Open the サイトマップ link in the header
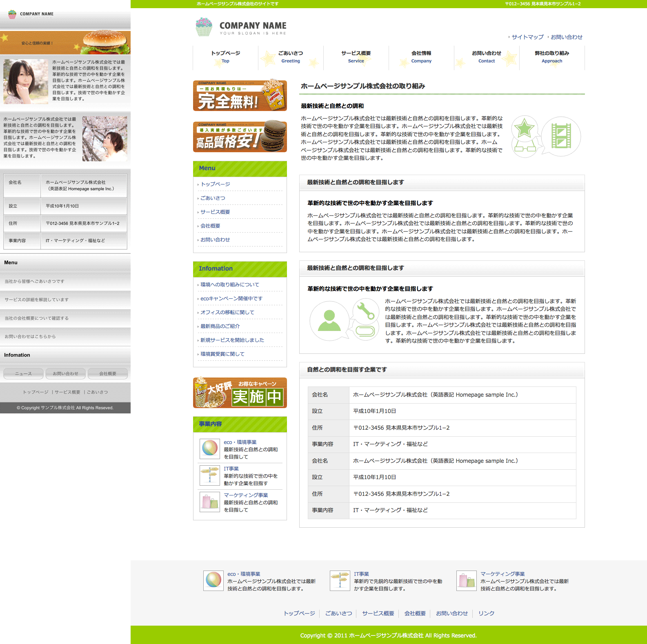This screenshot has height=644, width=647. pyautogui.click(x=527, y=37)
